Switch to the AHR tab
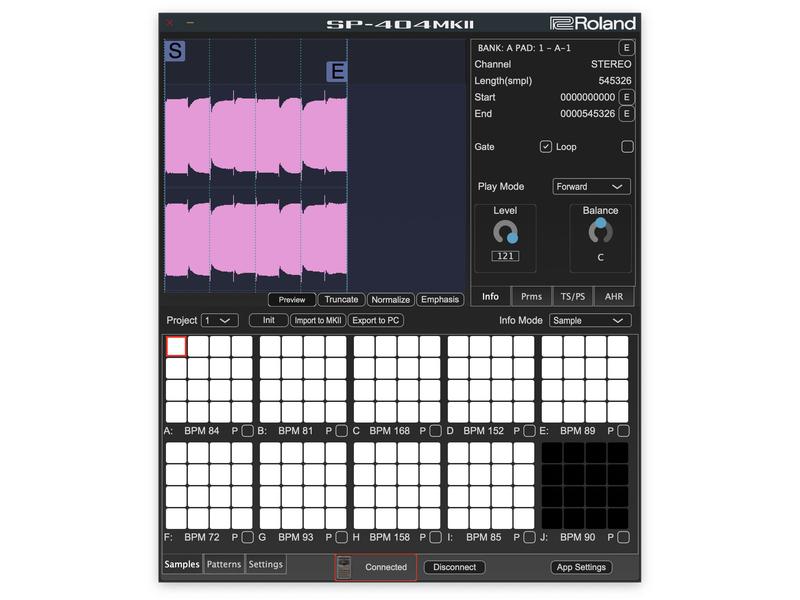 coord(614,296)
